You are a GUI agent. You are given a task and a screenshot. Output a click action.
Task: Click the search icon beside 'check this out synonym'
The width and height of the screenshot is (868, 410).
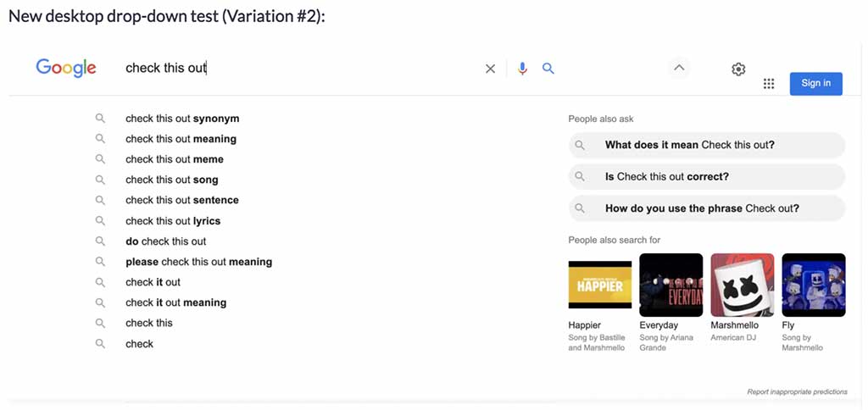click(100, 119)
